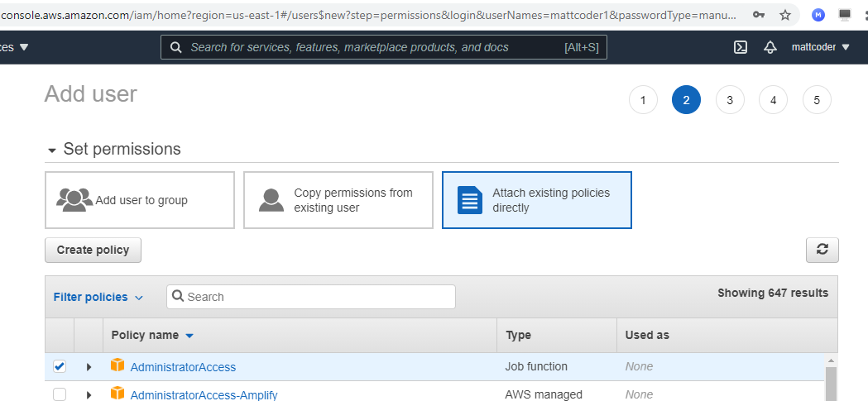Click the single user silhouette icon
This screenshot has height=401, width=868.
click(x=271, y=199)
